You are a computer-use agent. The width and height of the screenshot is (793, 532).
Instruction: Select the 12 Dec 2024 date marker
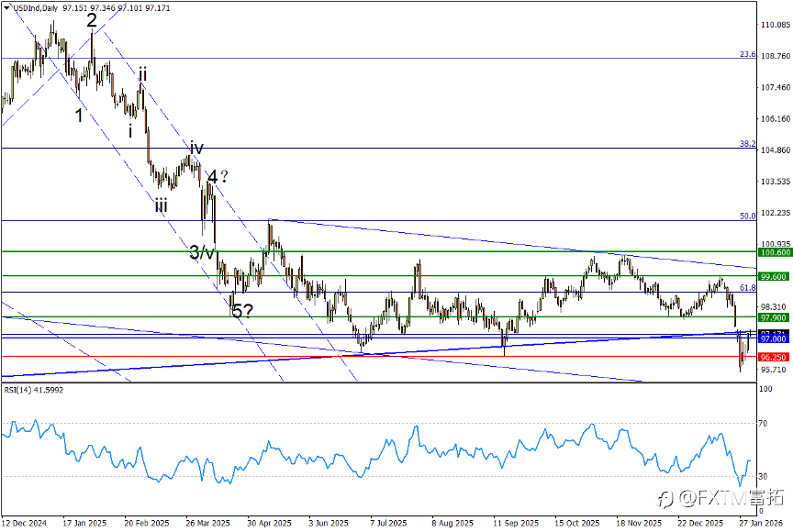[x=24, y=523]
